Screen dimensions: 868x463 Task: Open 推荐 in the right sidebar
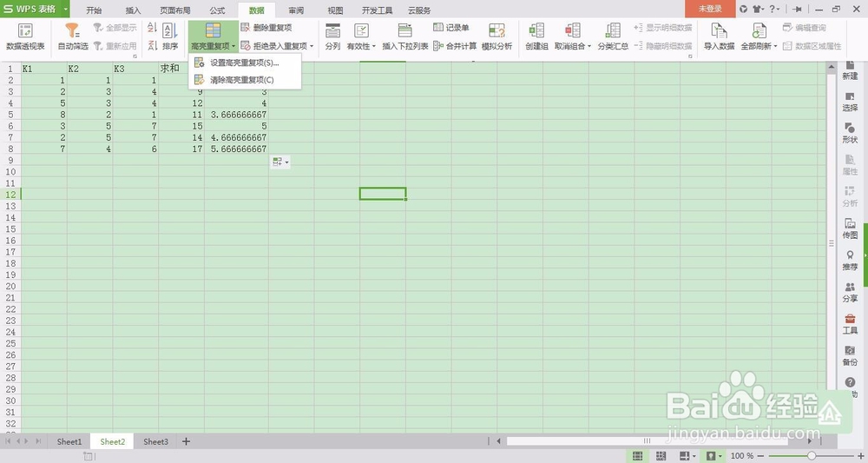pyautogui.click(x=850, y=261)
